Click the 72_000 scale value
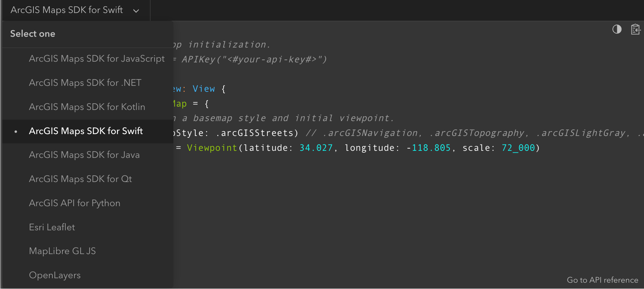Viewport: 644px width, 289px height. point(518,148)
